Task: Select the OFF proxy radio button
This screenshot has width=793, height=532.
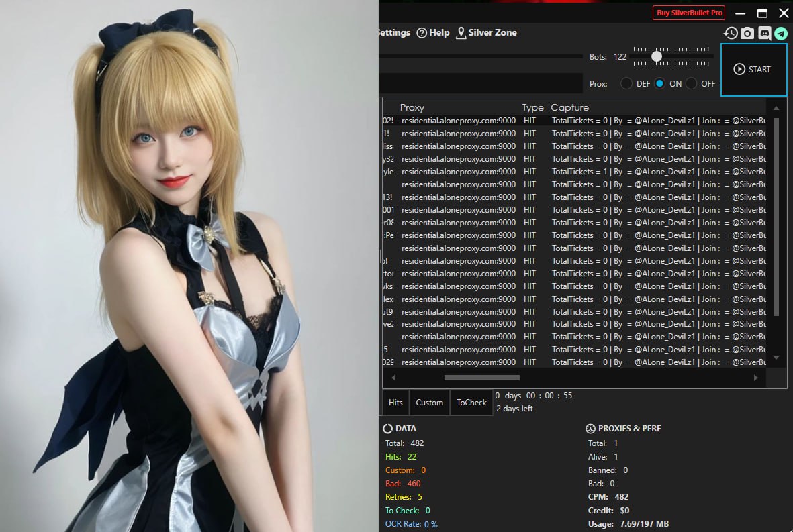Action: [x=691, y=84]
